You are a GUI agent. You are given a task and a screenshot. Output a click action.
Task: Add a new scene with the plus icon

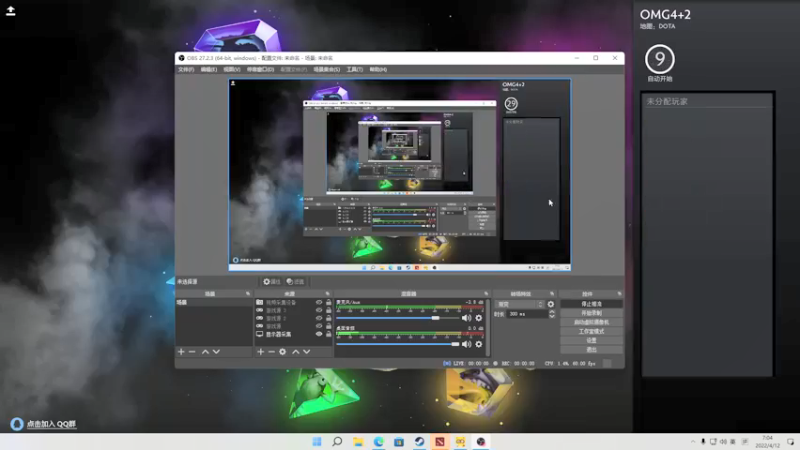[181, 352]
